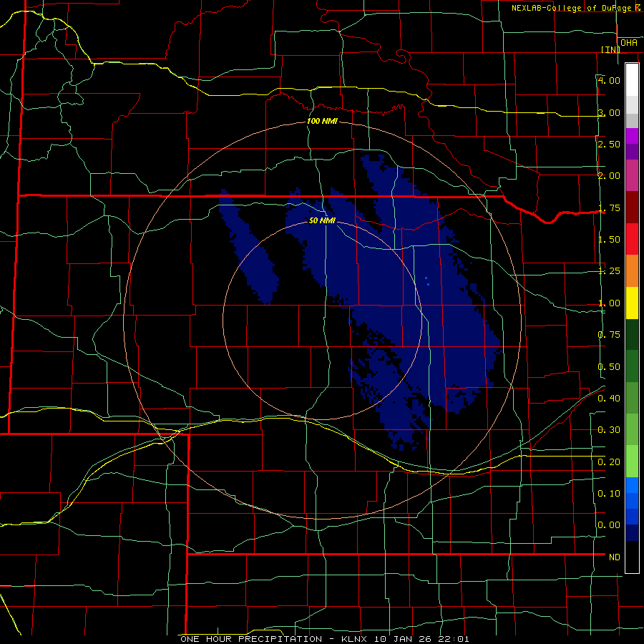This screenshot has height=644, width=644.
Task: Pick the white 4.00 color swatch in legend
Action: 632,79
